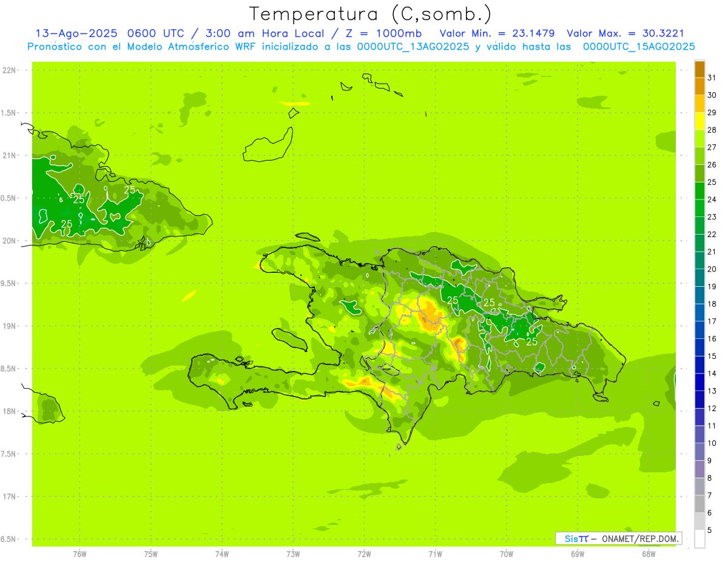Viewport: 728px width, 562px height.
Task: Click the "Valor Max. = 30.3221" text
Action: coord(625,33)
